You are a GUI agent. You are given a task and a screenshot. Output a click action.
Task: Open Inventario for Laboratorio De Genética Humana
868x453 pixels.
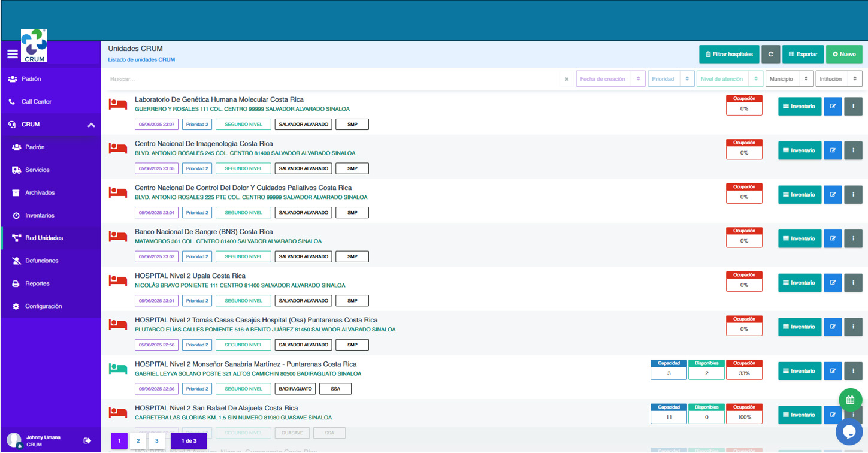click(799, 107)
